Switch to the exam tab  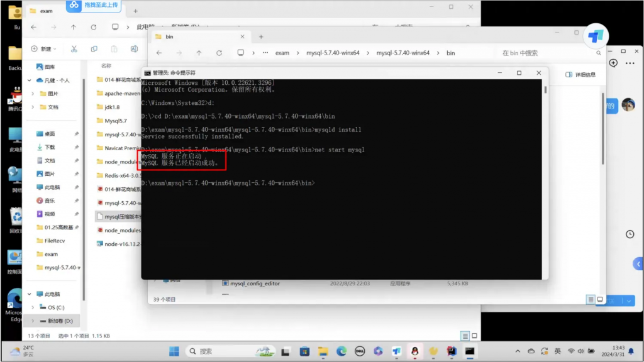click(x=47, y=11)
